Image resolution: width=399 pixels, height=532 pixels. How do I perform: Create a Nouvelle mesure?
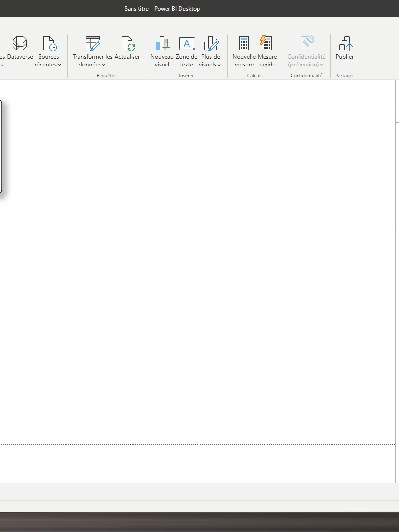244,52
